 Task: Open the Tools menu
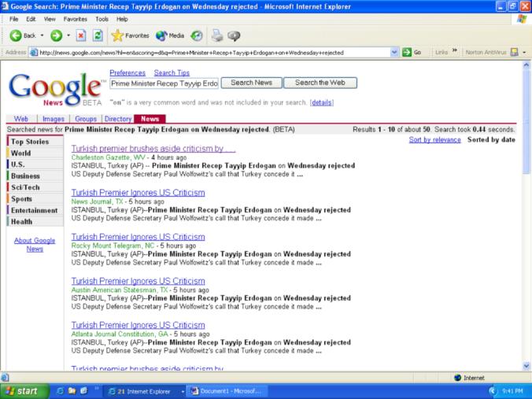click(x=102, y=18)
